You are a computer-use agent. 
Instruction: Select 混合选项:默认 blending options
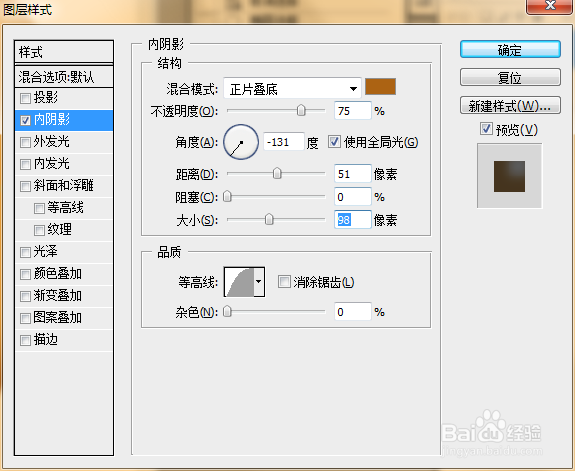64,77
